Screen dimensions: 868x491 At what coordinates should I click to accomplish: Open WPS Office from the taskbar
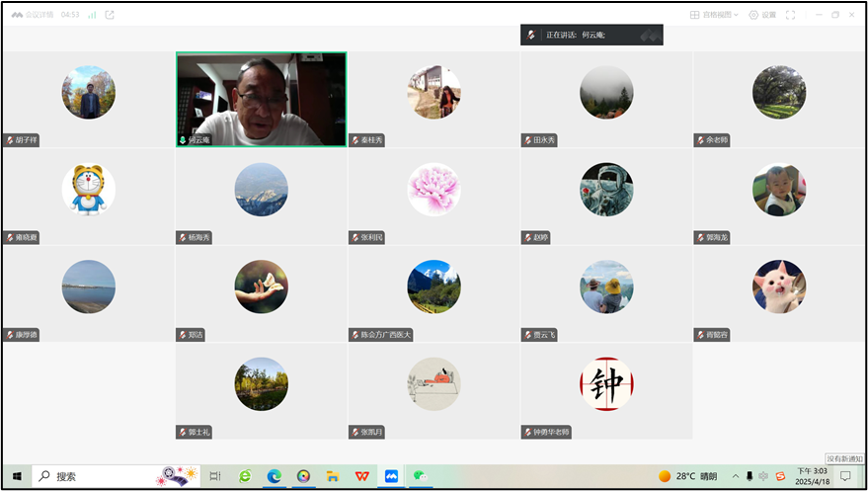(362, 476)
